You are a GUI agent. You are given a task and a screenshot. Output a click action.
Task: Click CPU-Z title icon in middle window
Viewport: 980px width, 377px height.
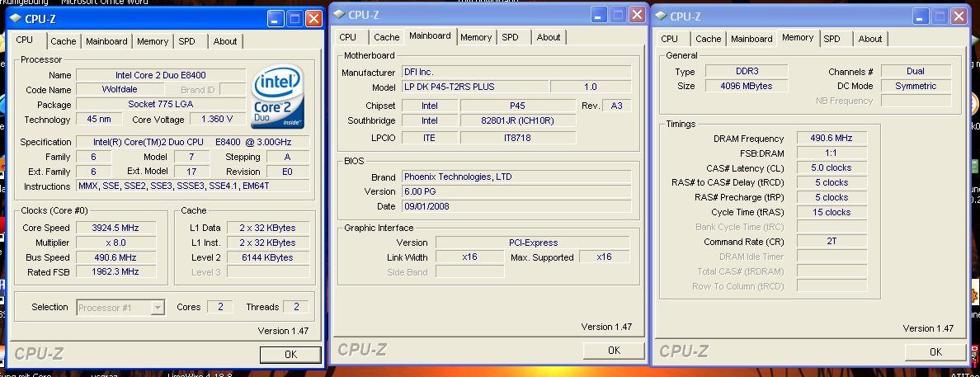pos(339,14)
